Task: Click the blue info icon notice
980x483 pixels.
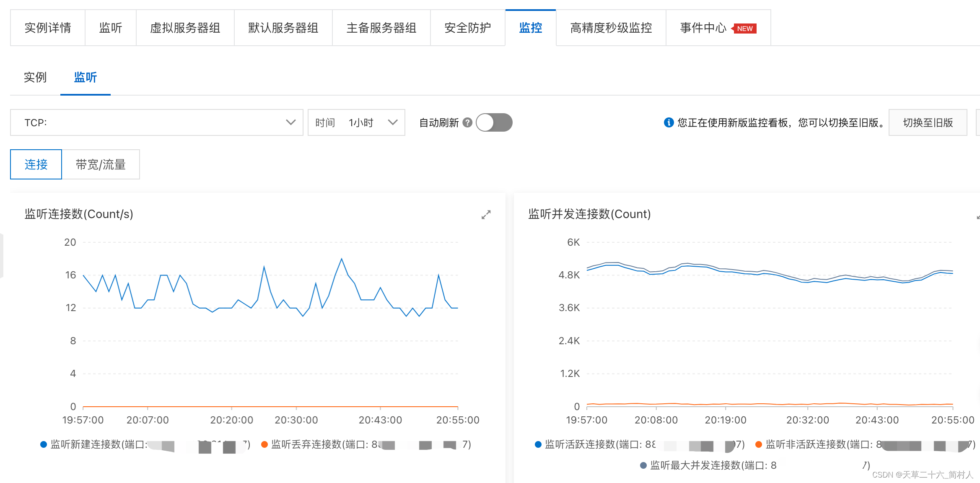Action: click(669, 122)
